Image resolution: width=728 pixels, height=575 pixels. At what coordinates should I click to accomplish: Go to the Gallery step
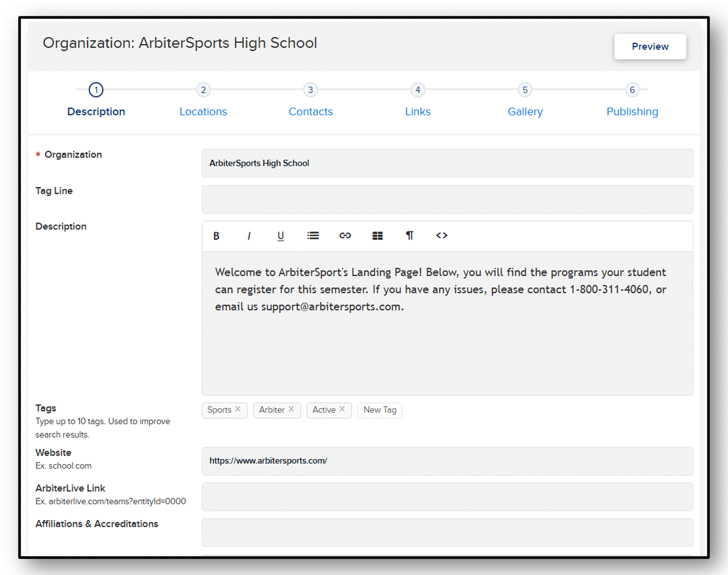[525, 112]
